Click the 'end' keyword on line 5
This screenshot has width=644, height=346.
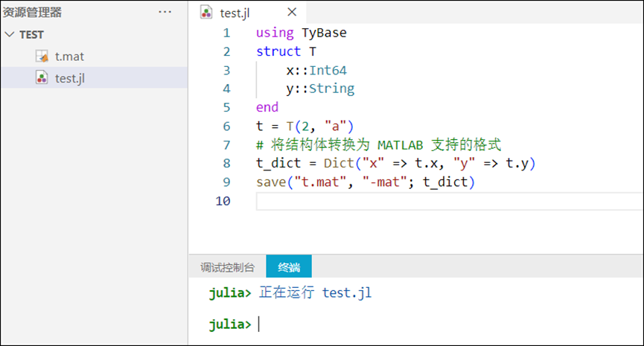267,108
